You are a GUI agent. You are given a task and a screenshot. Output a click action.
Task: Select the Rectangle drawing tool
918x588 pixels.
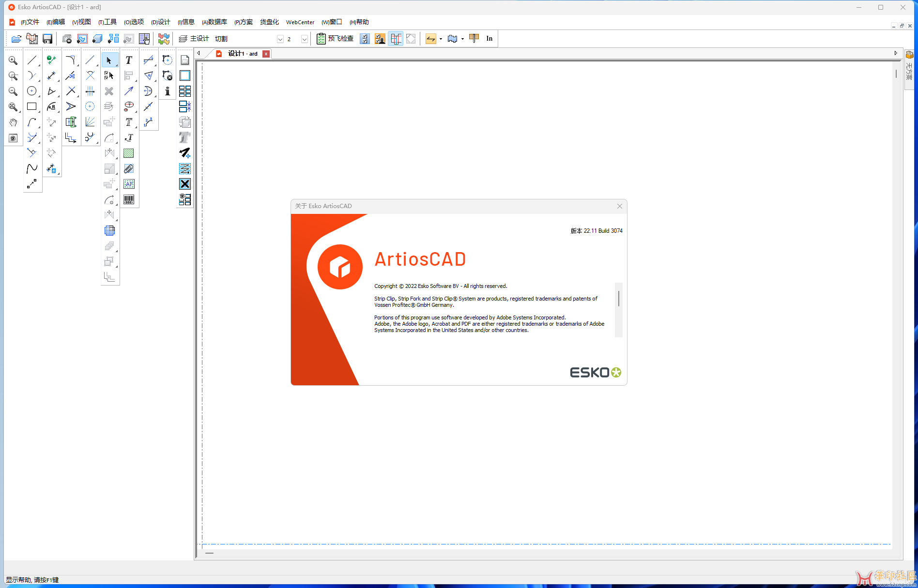coord(32,106)
